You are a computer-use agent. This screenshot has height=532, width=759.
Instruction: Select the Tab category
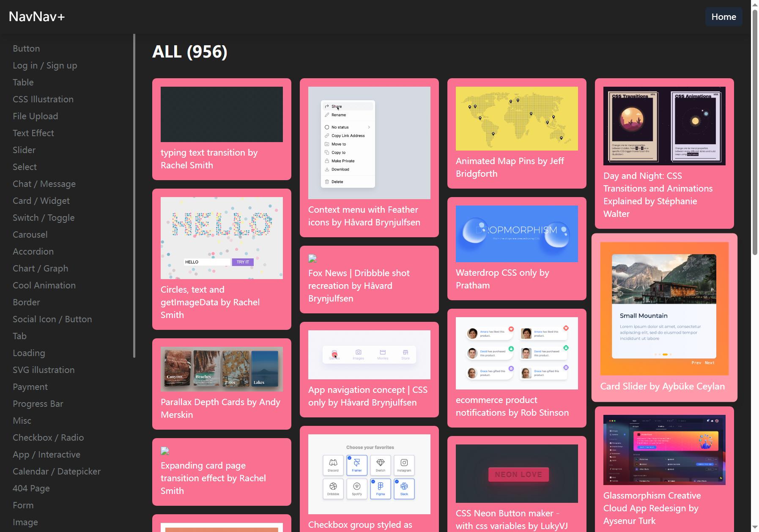coord(19,336)
